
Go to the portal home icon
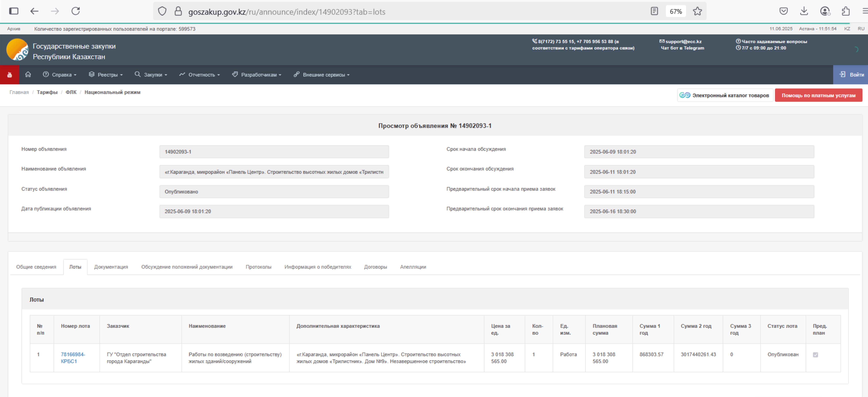(x=28, y=74)
